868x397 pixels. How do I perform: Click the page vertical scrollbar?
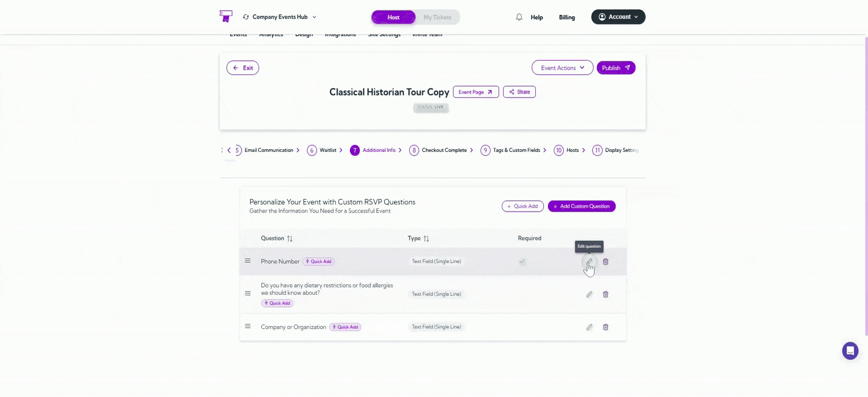click(866, 185)
